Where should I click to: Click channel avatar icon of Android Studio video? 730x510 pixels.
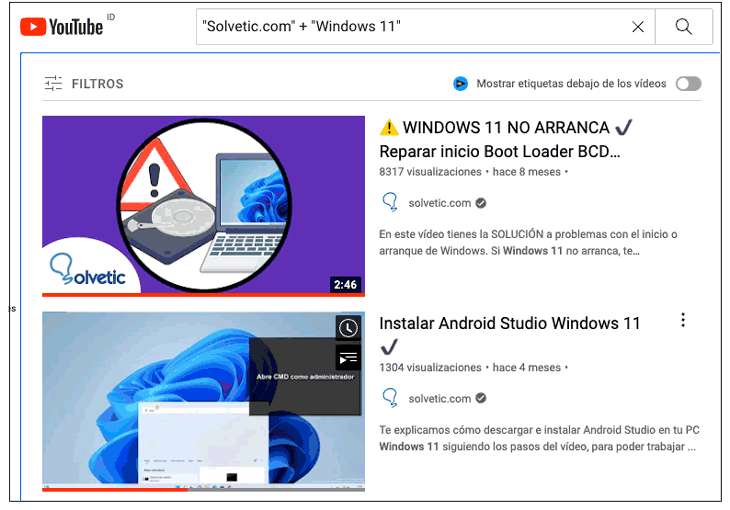tap(390, 398)
